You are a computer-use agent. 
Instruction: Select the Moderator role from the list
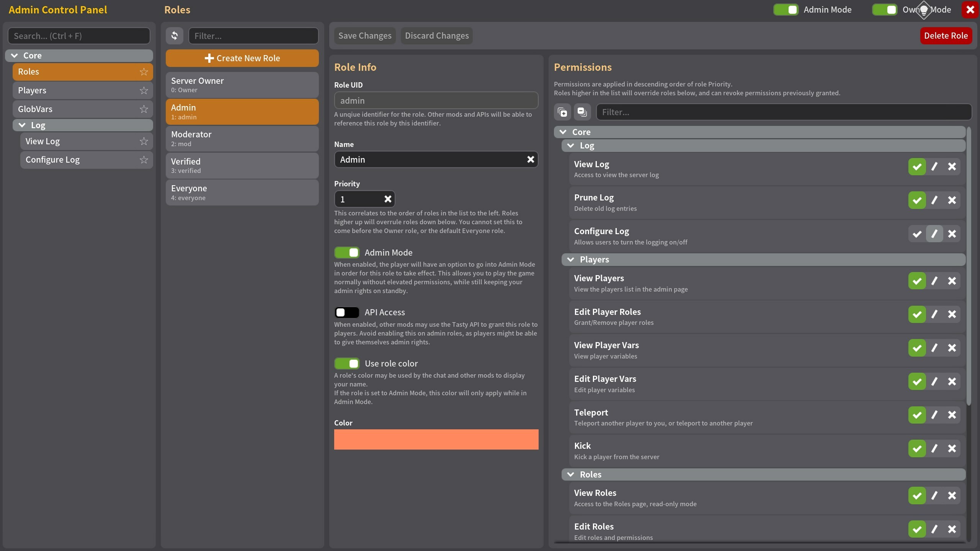tap(242, 139)
